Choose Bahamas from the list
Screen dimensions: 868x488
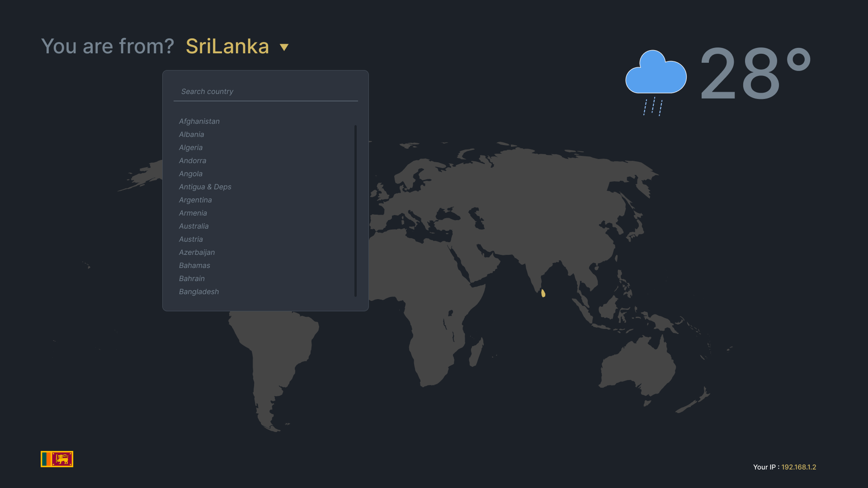tap(194, 265)
